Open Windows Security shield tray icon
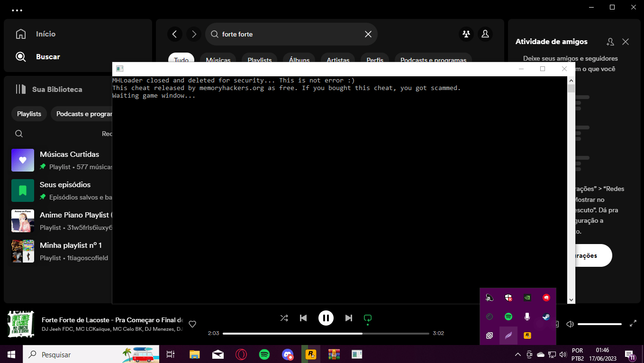 coord(508,298)
